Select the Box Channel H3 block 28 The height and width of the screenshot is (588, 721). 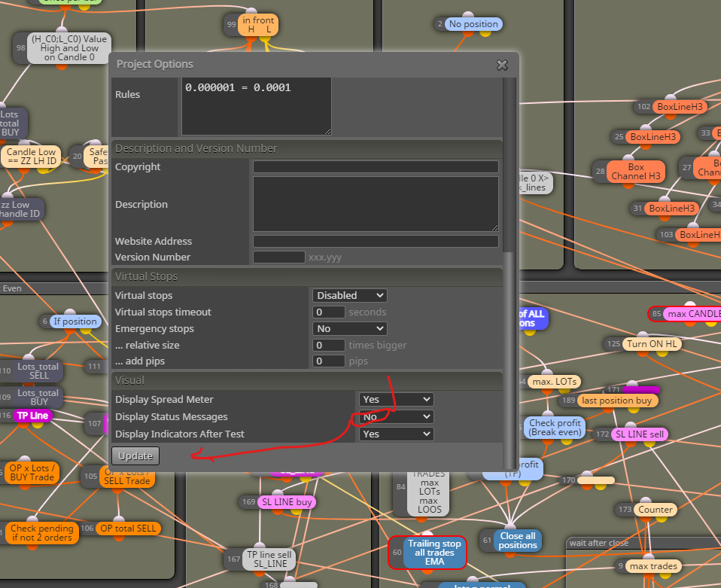click(636, 172)
